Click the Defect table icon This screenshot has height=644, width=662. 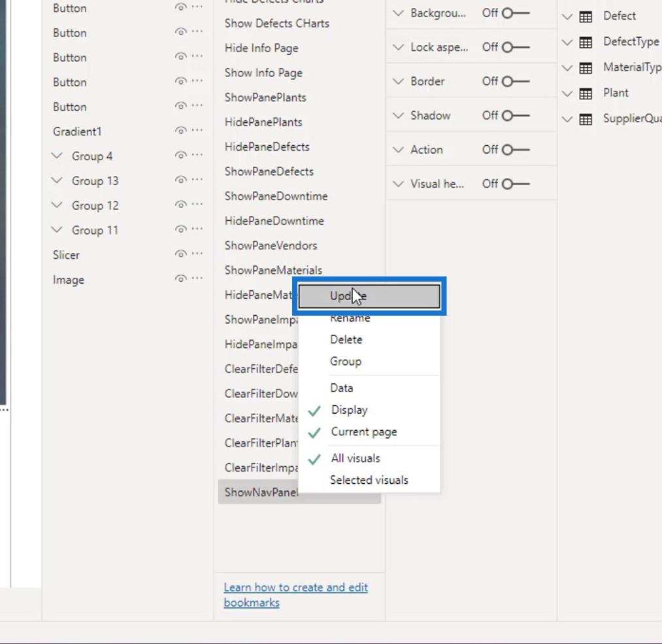(586, 17)
